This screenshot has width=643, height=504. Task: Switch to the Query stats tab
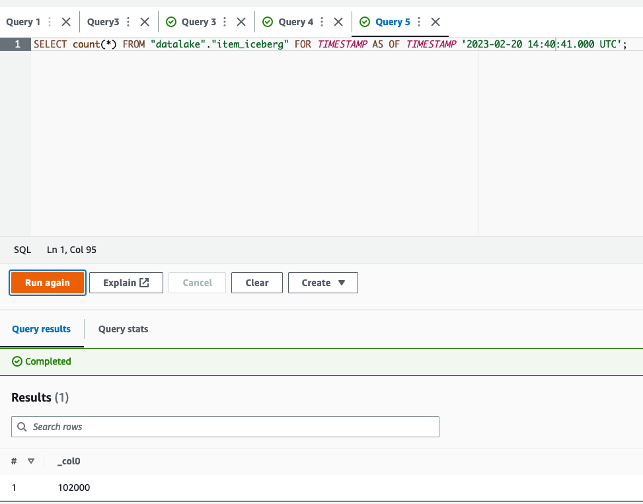tap(123, 329)
